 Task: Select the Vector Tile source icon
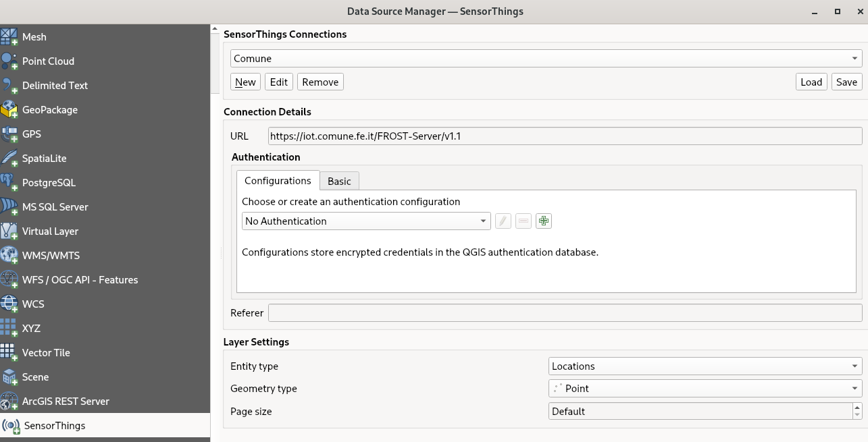9,353
